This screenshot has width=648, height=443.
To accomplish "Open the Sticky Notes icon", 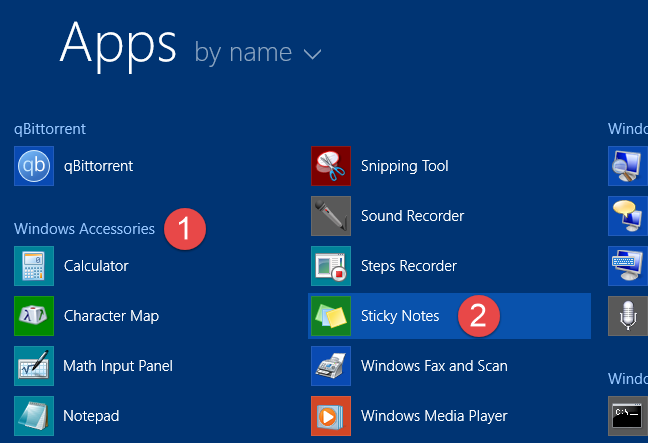I will tap(331, 316).
